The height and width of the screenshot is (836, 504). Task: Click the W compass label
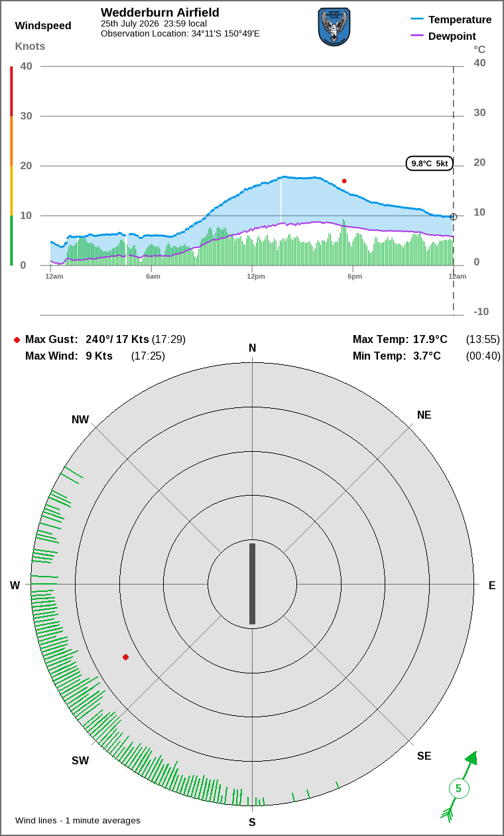[x=15, y=585]
